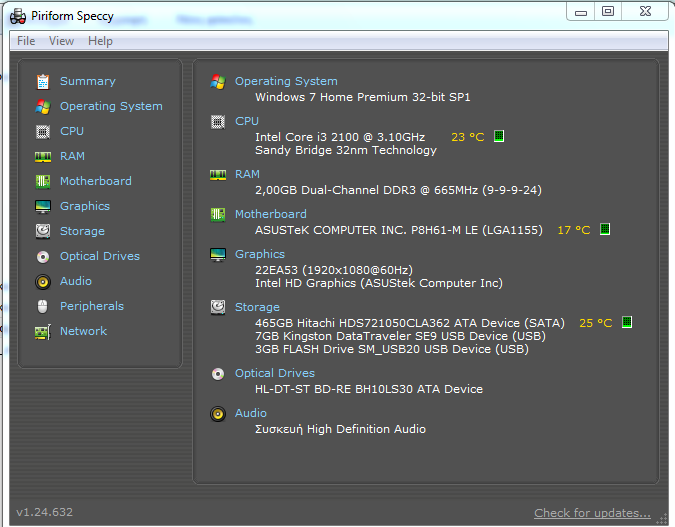Click the CPU chip icon in sidebar

pyautogui.click(x=43, y=132)
